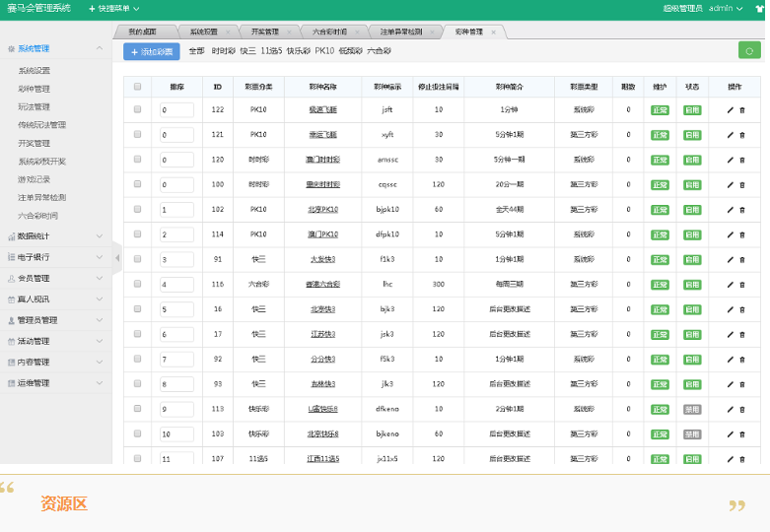Toggle the 禁用 status badge for dfkeno row
The image size is (770, 532).
tap(692, 410)
